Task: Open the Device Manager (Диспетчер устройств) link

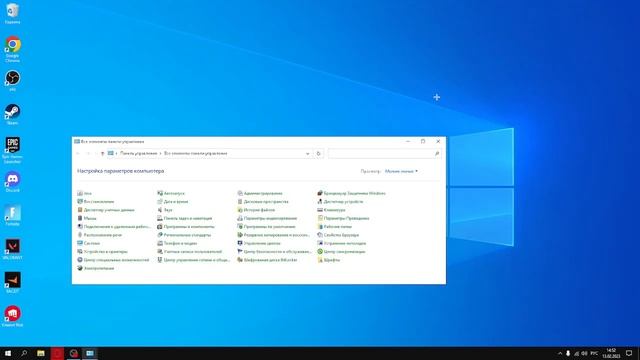Action: 343,202
